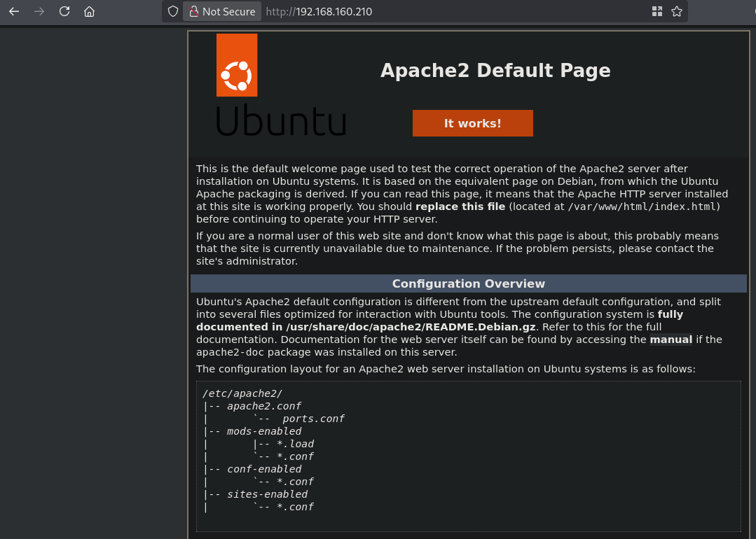Click the apache2.conf tree entry
This screenshot has height=539, width=756.
coord(263,406)
